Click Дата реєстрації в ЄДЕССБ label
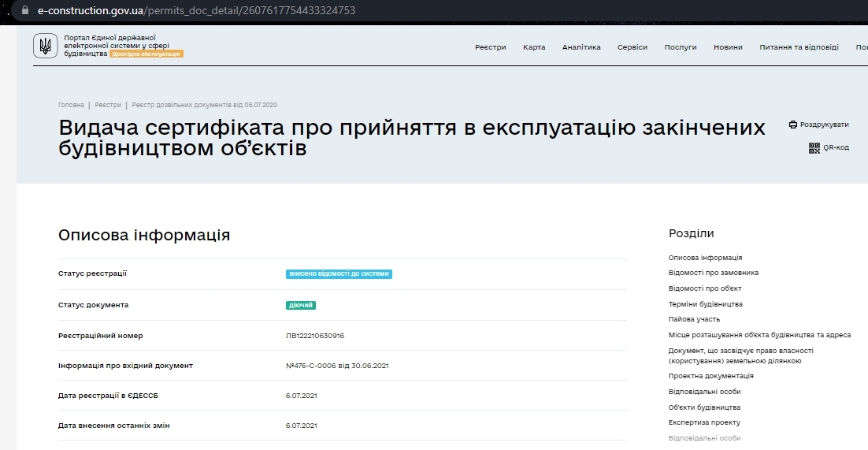 pyautogui.click(x=108, y=396)
